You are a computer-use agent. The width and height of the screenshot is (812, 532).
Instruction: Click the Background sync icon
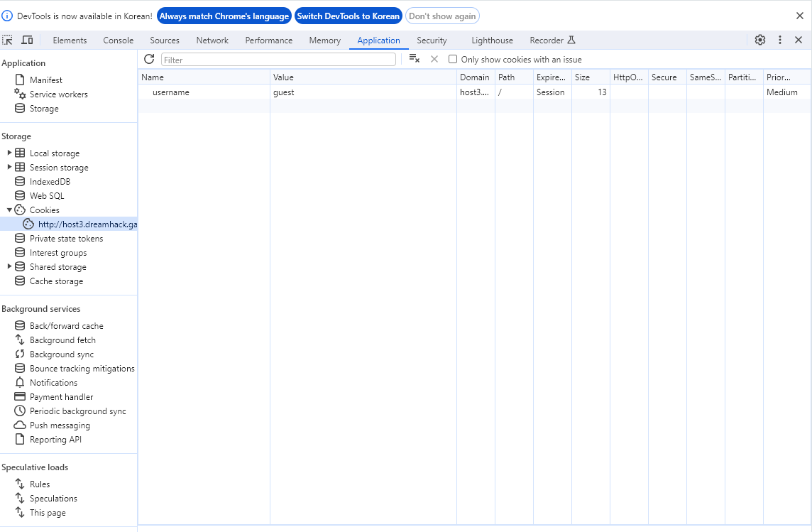(20, 354)
